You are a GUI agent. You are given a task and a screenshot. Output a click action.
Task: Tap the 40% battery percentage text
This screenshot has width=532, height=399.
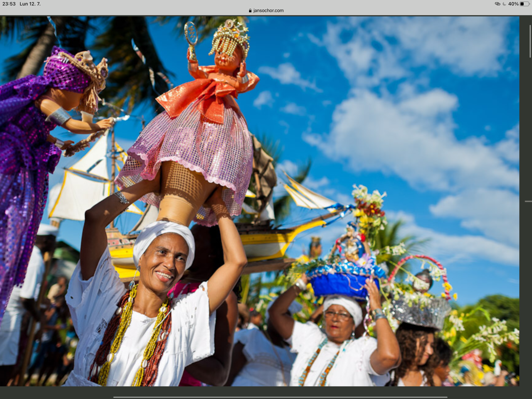513,4
